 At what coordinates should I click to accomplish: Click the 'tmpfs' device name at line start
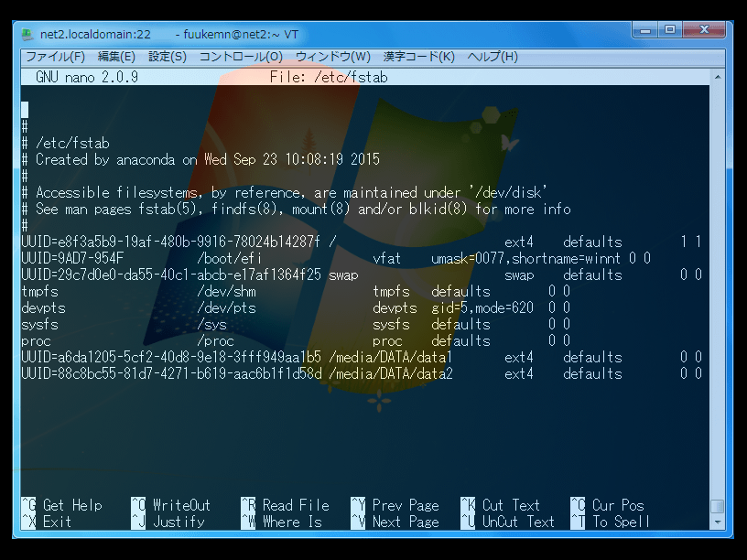point(39,291)
